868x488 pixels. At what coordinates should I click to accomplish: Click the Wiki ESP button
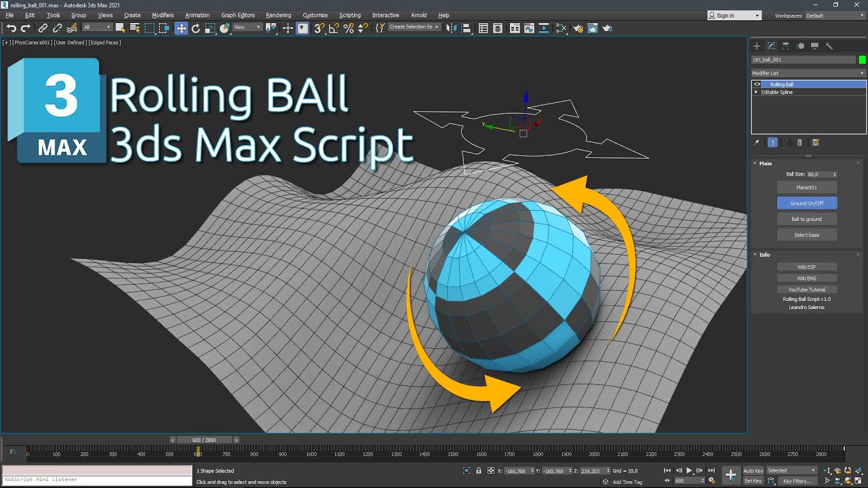coord(807,267)
